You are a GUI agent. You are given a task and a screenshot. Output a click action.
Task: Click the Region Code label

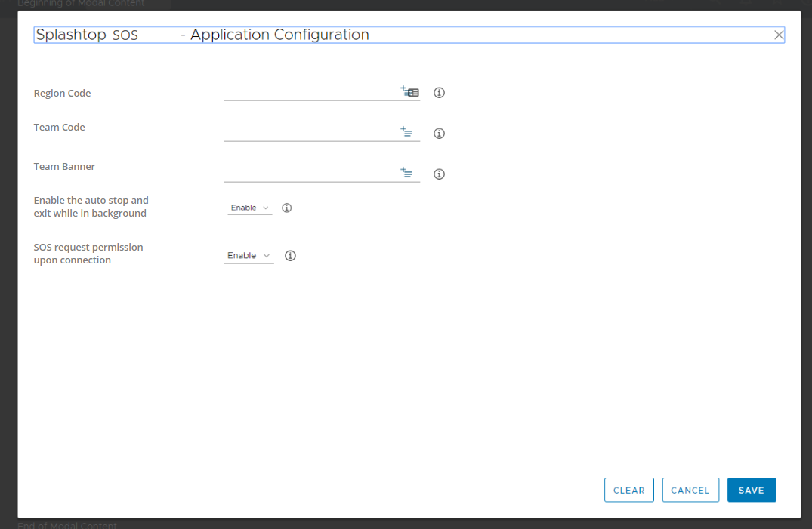coord(62,93)
